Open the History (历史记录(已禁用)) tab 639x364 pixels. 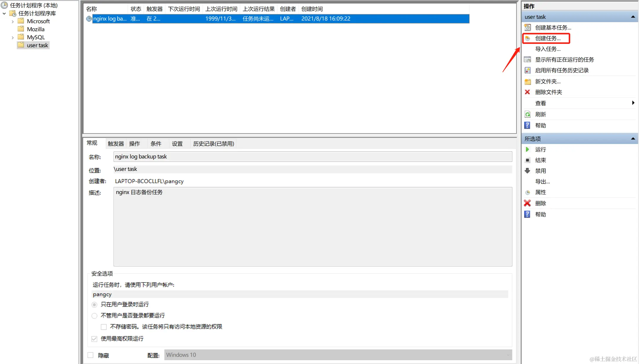(x=213, y=144)
